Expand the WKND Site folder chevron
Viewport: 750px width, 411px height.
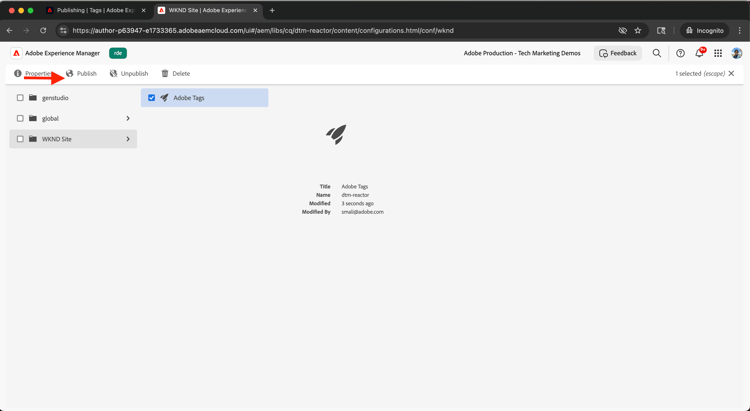click(x=128, y=139)
